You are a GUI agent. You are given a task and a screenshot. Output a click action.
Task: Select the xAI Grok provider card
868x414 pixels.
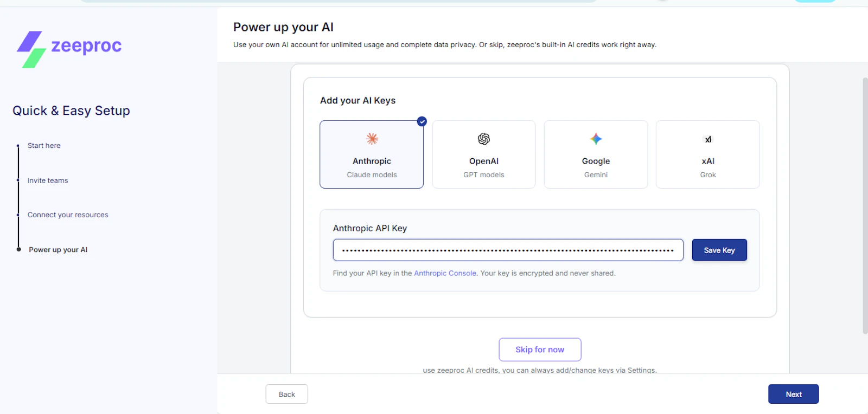coord(708,154)
